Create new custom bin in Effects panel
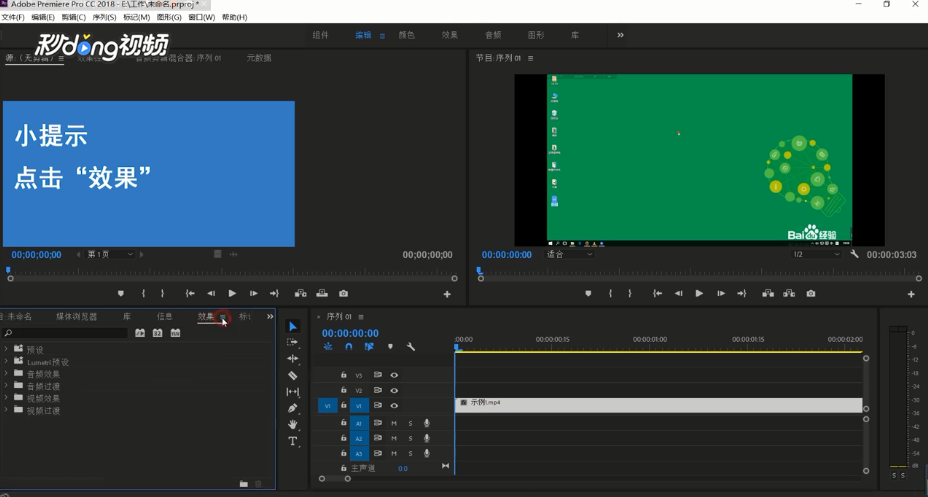The image size is (928, 497). (244, 484)
